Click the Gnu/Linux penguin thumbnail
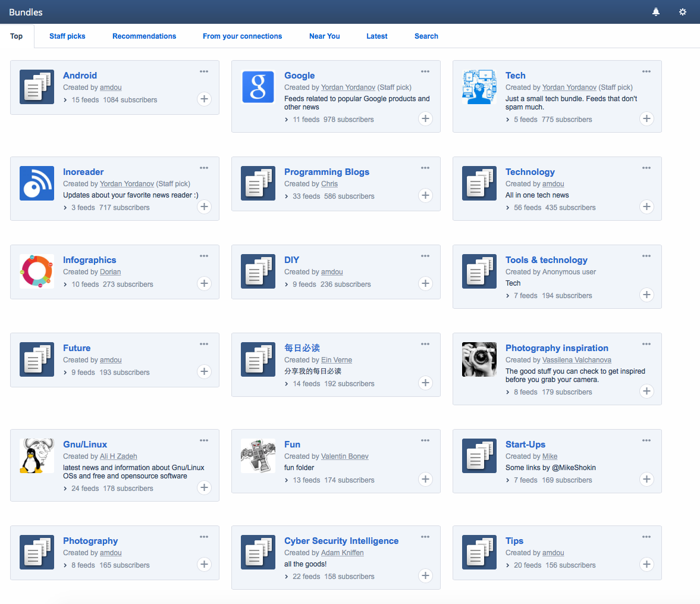Screen dimensions: 700x604 (x=37, y=456)
